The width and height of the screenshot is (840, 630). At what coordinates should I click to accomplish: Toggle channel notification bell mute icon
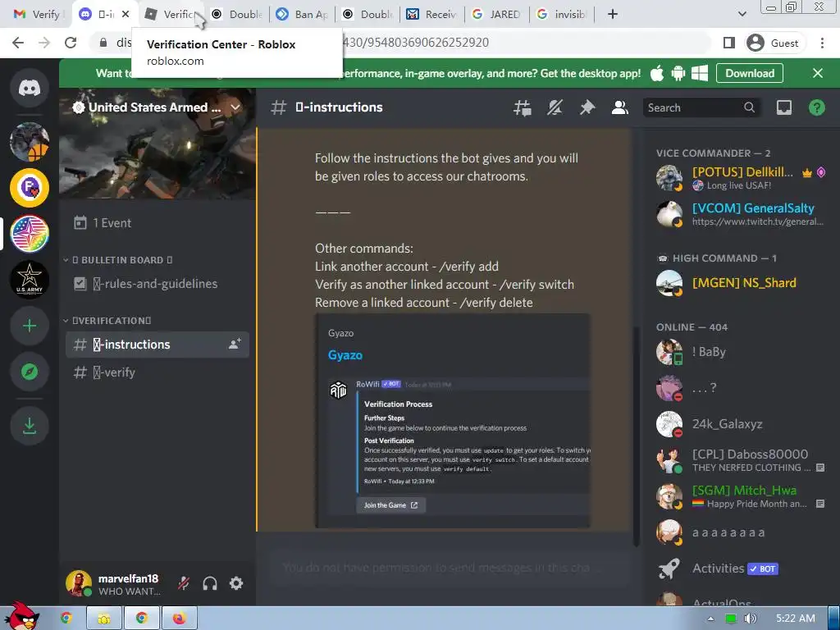click(x=555, y=107)
